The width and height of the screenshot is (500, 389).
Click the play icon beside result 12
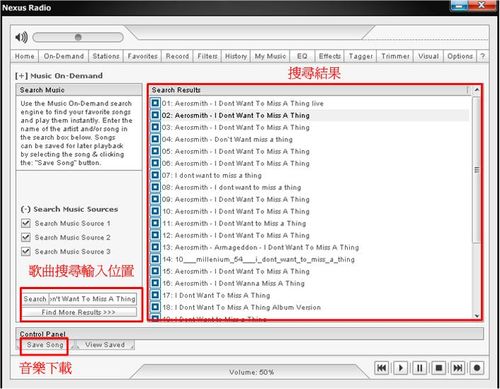[x=155, y=235]
